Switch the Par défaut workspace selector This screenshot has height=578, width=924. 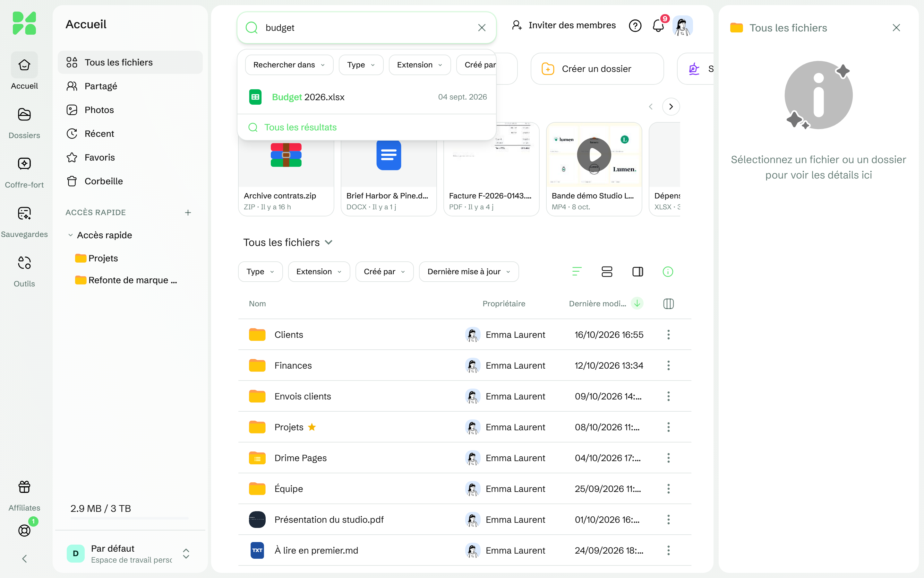[x=130, y=553]
